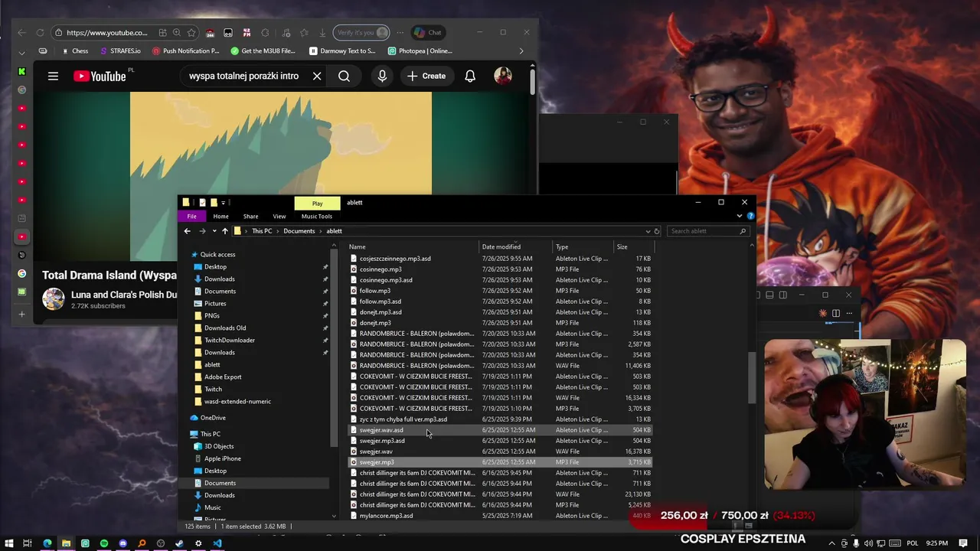Refresh the ablett folder view
Screen dimensions: 980x551
pyautogui.click(x=657, y=231)
